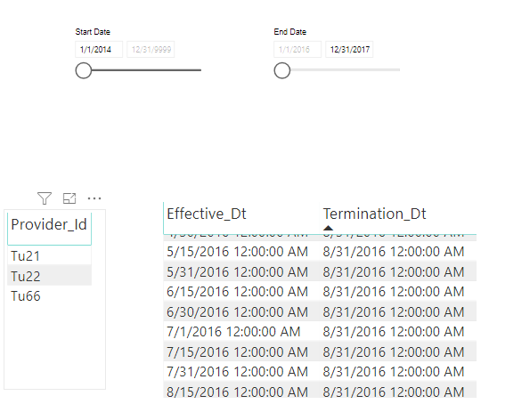Screen dimensions: 505x420
Task: Click the End Date slider handle
Action: tap(282, 70)
